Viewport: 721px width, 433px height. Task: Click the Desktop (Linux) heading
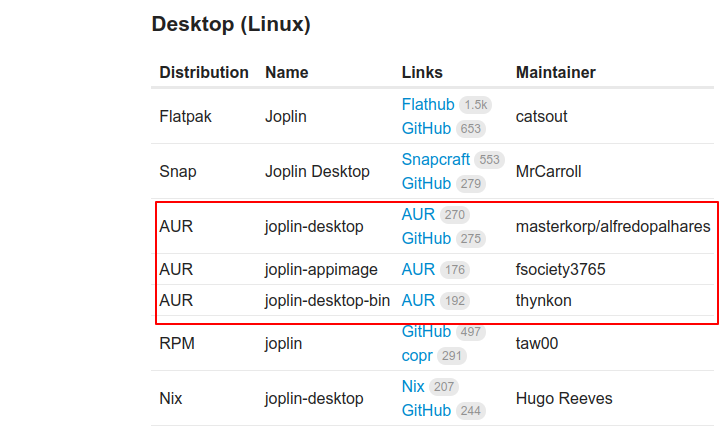coord(231,24)
